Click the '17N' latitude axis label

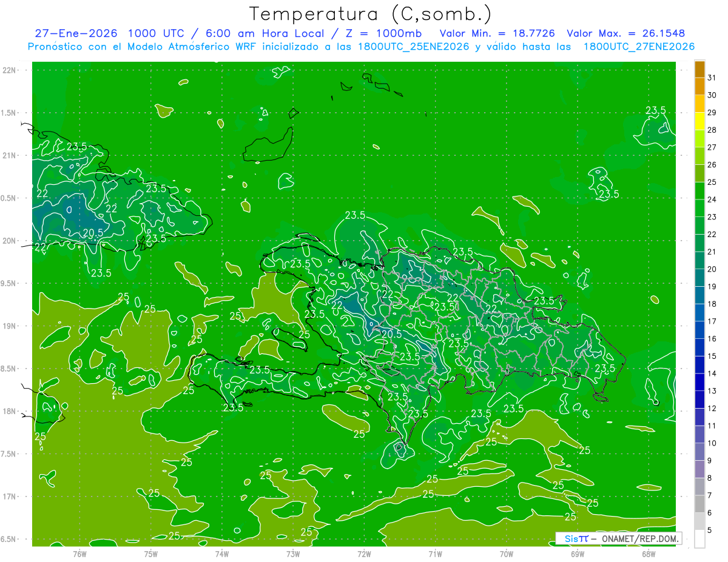(10, 497)
